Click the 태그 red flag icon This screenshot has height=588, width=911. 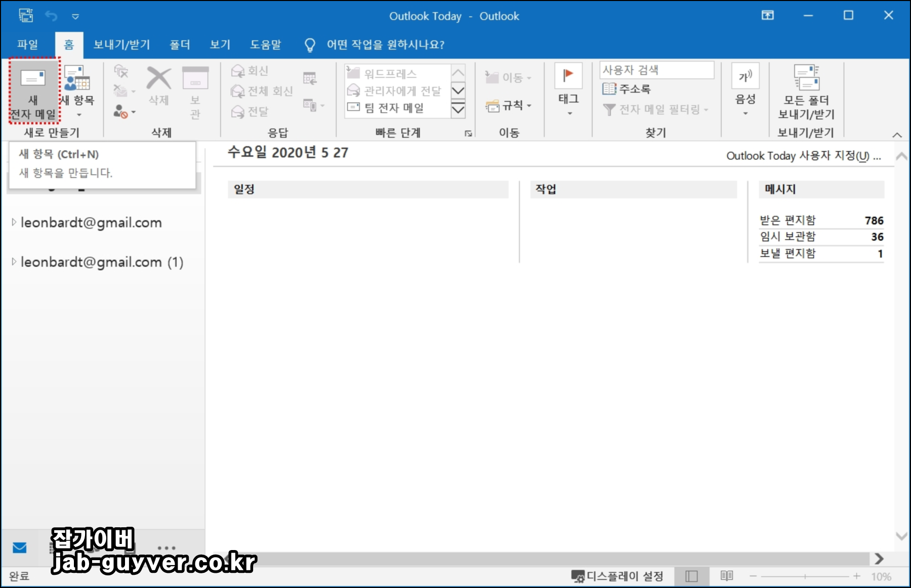click(x=568, y=75)
